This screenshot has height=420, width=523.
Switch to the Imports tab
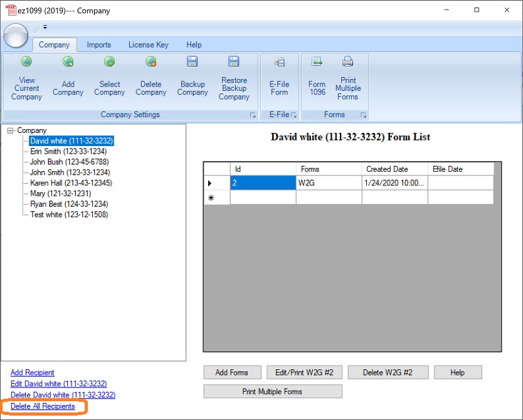[98, 45]
